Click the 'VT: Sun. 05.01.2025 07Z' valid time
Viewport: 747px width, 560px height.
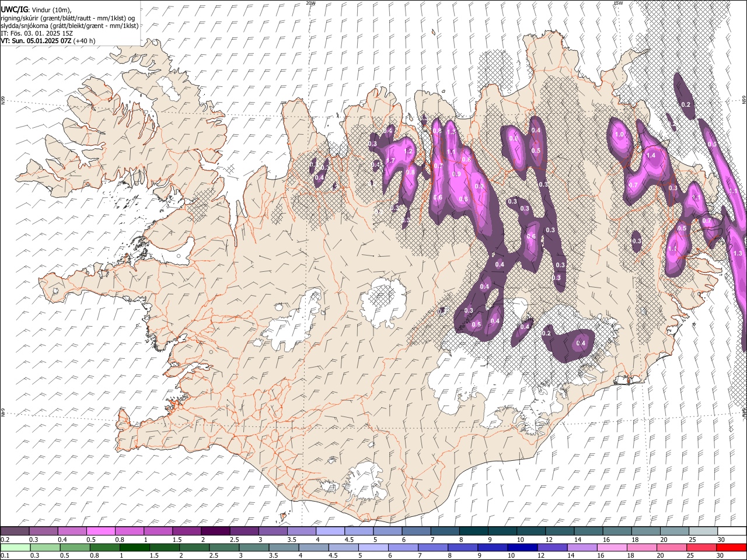click(x=36, y=41)
